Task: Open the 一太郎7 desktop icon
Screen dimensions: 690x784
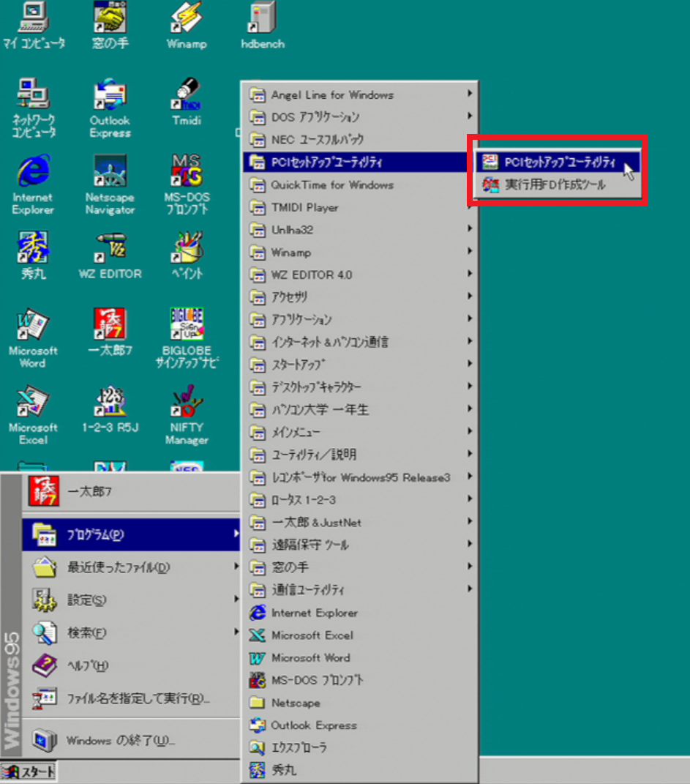Action: tap(110, 332)
